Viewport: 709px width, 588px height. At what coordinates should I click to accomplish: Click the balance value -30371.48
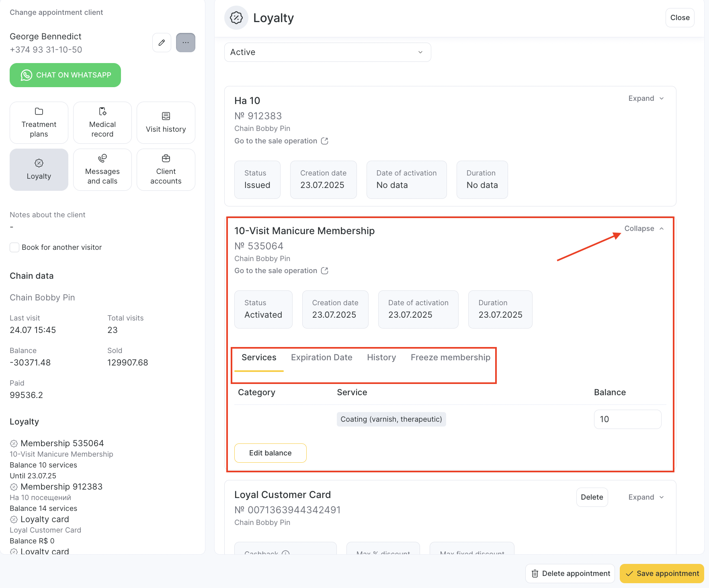30,363
